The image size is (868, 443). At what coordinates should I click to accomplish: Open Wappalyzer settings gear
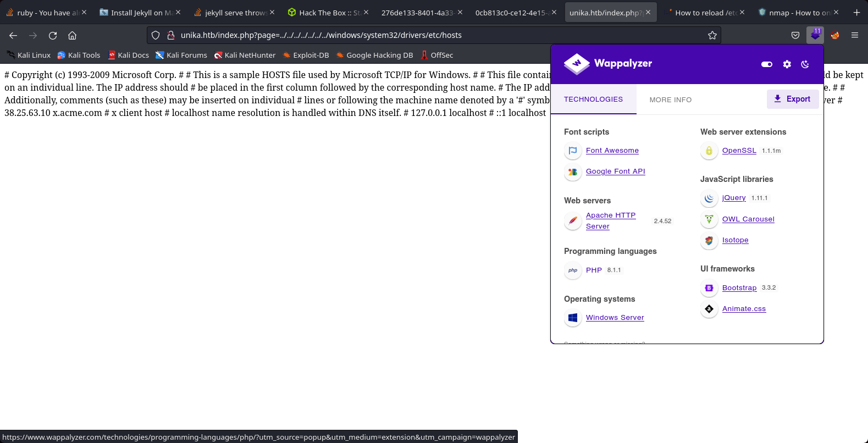point(787,64)
